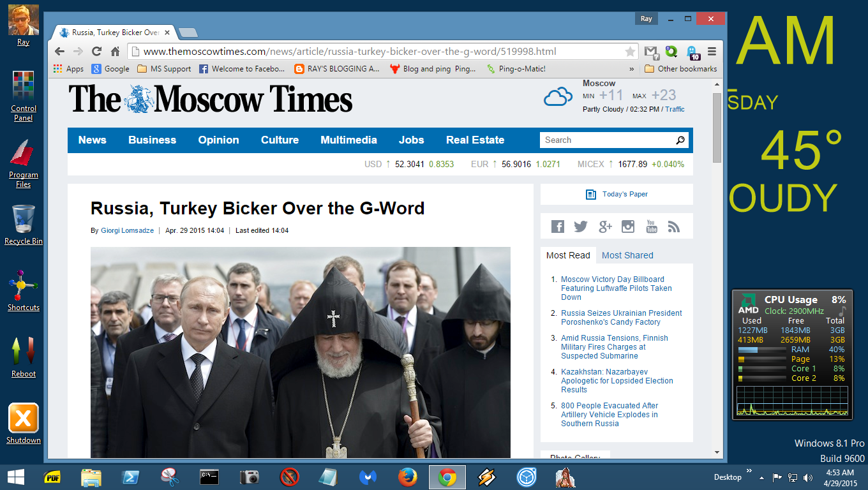Open the Multimedia section

click(x=348, y=140)
